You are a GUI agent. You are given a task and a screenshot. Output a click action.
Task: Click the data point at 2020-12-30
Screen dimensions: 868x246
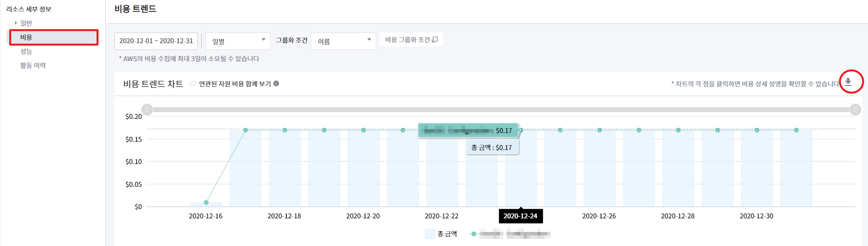pyautogui.click(x=757, y=130)
